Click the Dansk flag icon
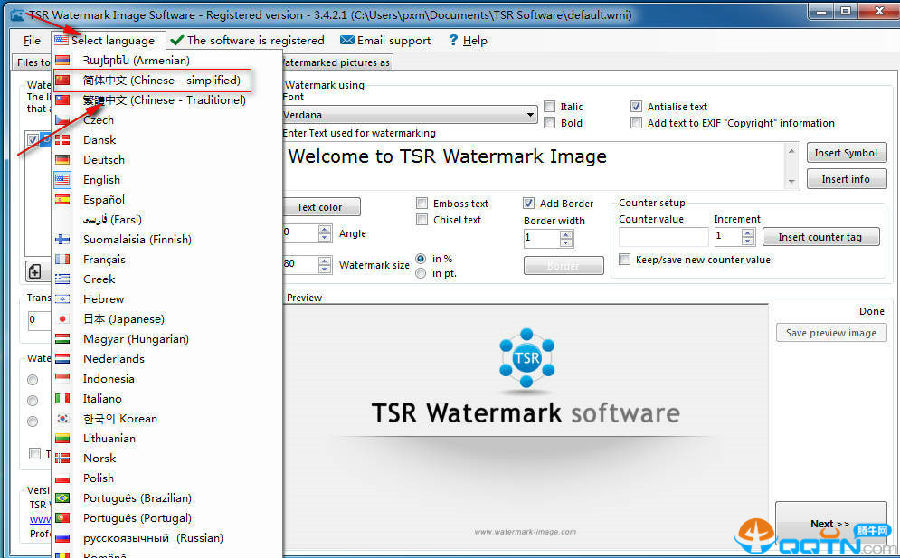This screenshot has height=558, width=900. tap(62, 140)
